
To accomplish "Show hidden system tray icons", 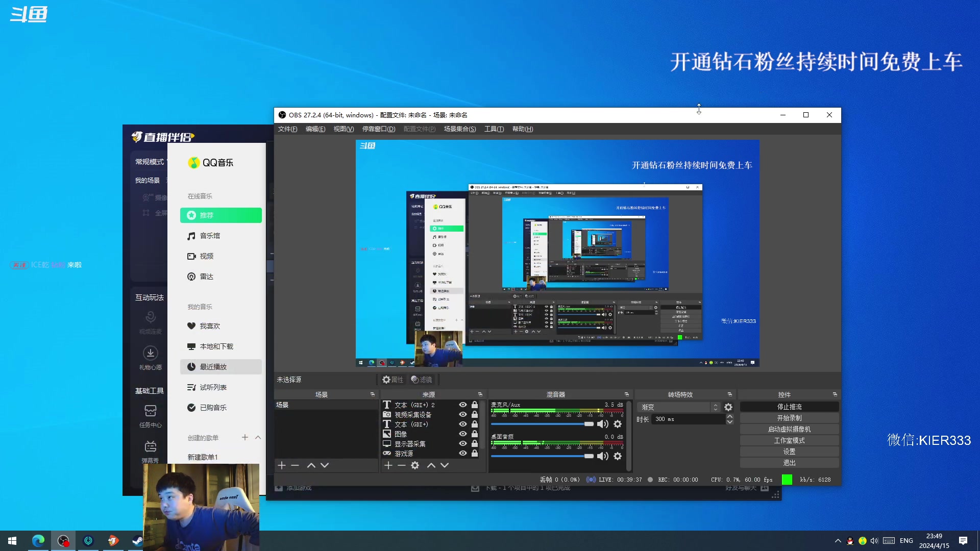I will click(838, 541).
